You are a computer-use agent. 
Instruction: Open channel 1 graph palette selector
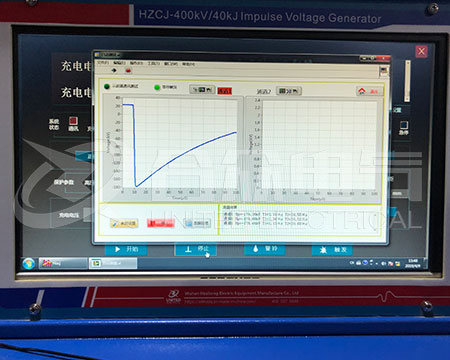[x=202, y=90]
